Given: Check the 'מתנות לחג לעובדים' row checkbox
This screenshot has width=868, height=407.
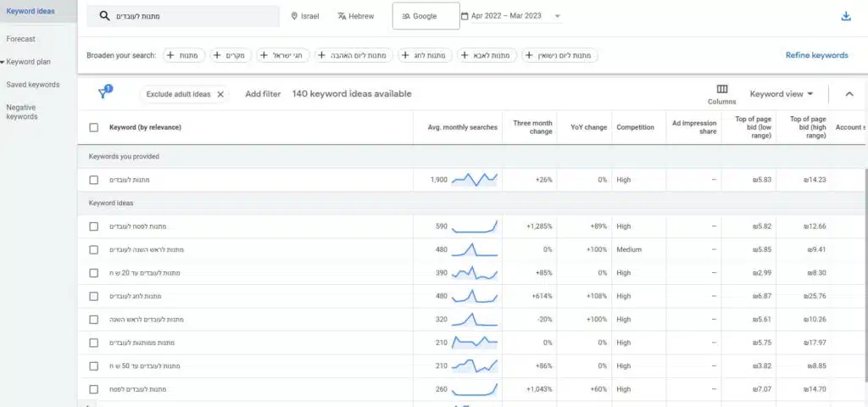Looking at the screenshot, I should (x=93, y=296).
